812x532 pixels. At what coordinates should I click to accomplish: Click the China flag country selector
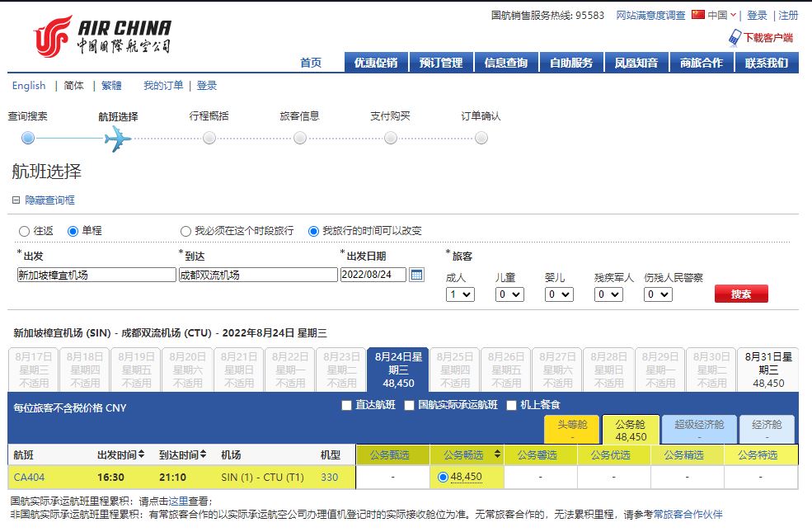coord(698,15)
